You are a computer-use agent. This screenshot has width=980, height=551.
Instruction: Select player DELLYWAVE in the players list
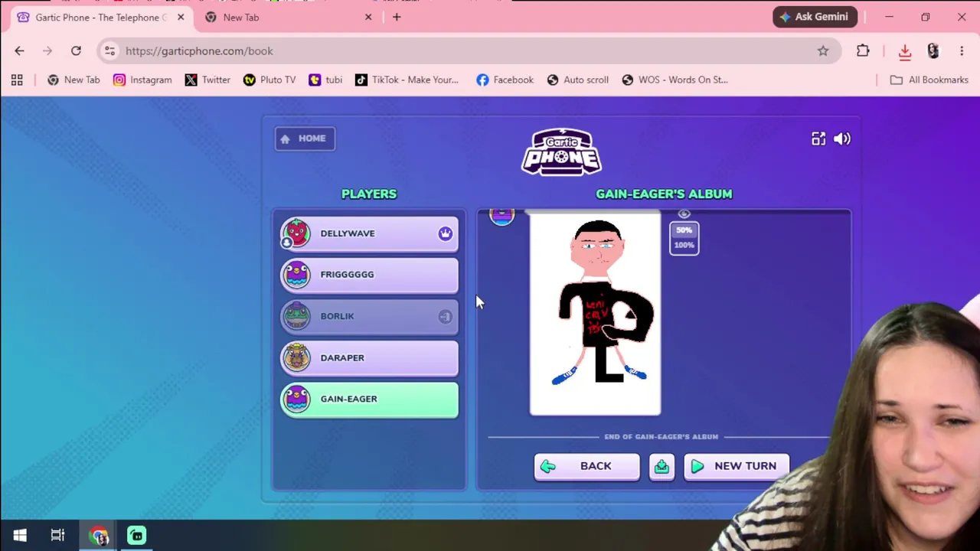[x=369, y=233]
